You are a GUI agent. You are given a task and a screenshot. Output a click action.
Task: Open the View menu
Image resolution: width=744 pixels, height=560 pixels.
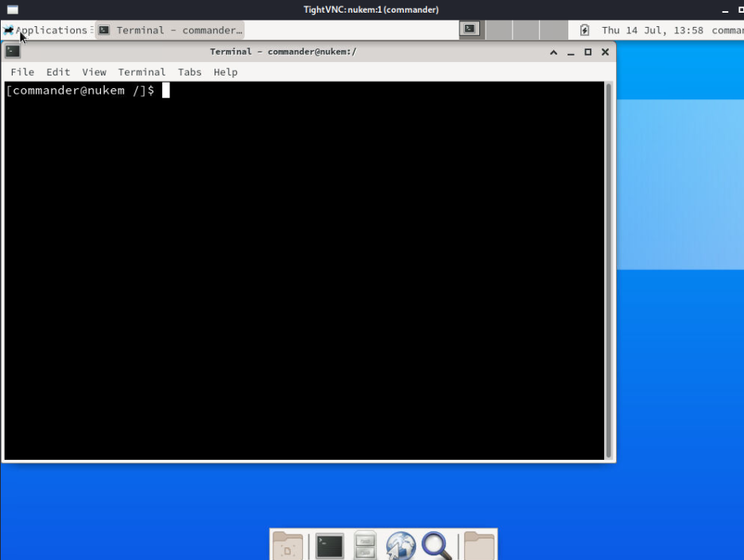(x=94, y=72)
